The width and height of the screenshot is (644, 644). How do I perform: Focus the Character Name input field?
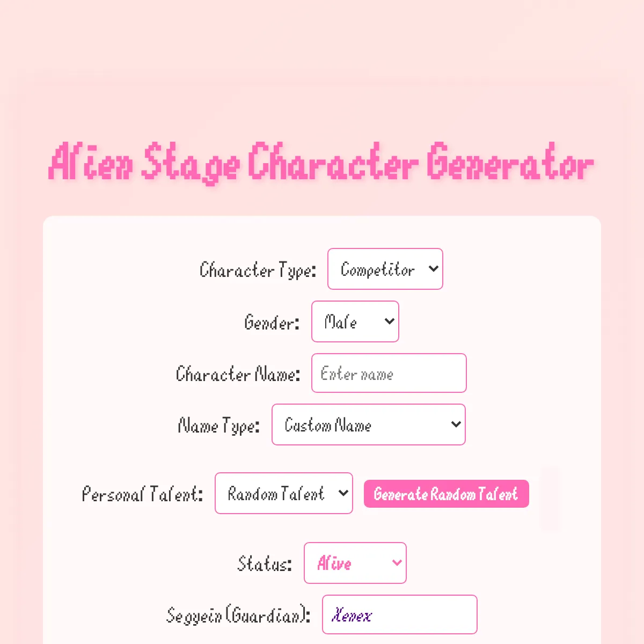pos(389,373)
